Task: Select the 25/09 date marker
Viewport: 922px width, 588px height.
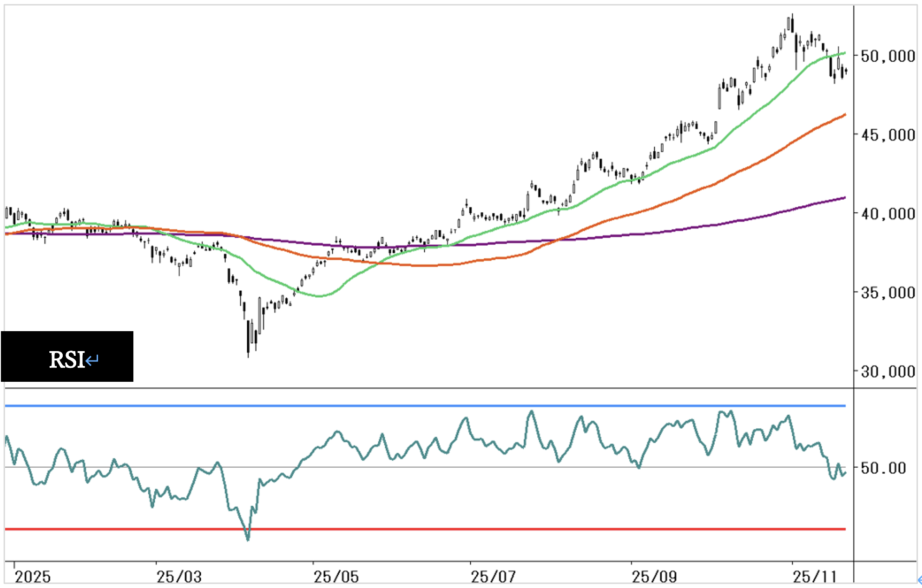Action: [654, 577]
